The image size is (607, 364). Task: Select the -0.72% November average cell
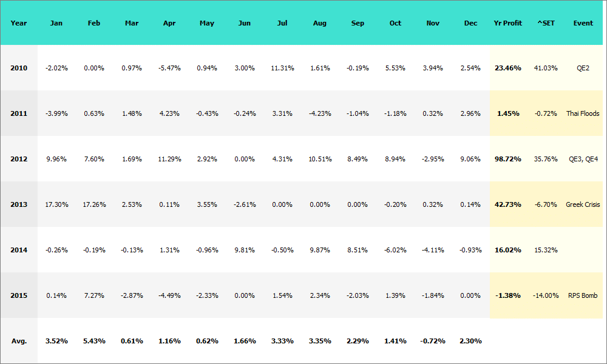tap(433, 341)
